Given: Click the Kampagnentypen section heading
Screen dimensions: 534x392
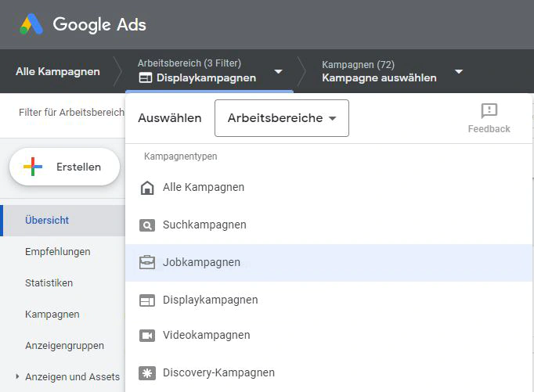Looking at the screenshot, I should (181, 156).
